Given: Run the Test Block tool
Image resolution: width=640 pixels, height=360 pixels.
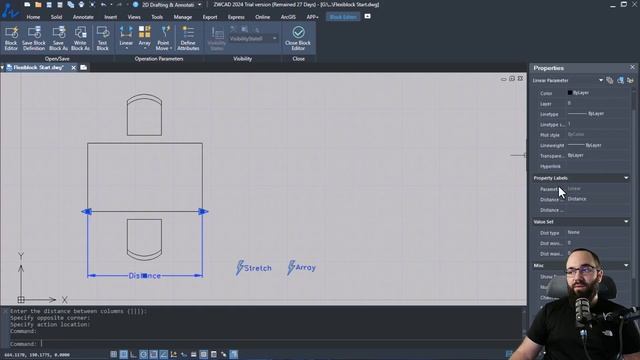Looking at the screenshot, I should click(102, 38).
